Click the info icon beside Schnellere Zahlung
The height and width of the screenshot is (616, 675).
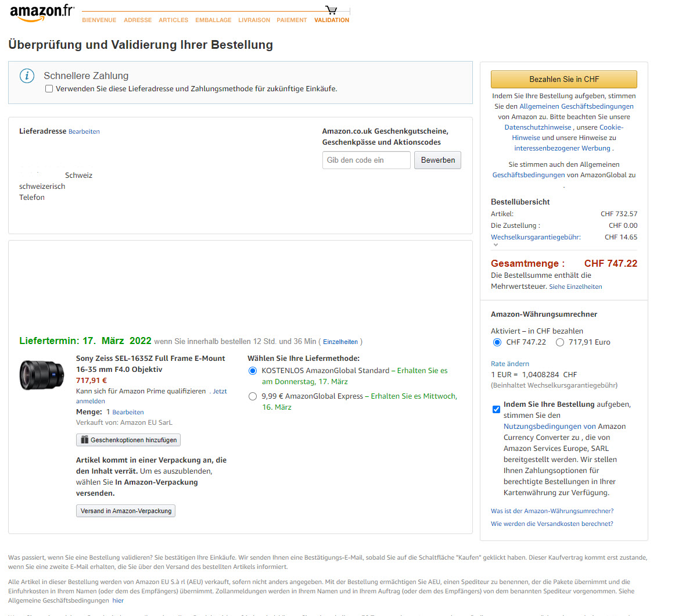[27, 76]
